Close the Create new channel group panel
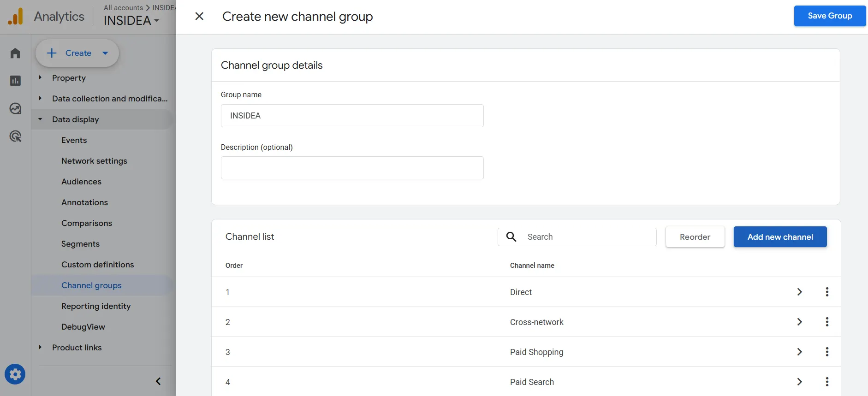Screen dimensions: 868x396 (199, 16)
